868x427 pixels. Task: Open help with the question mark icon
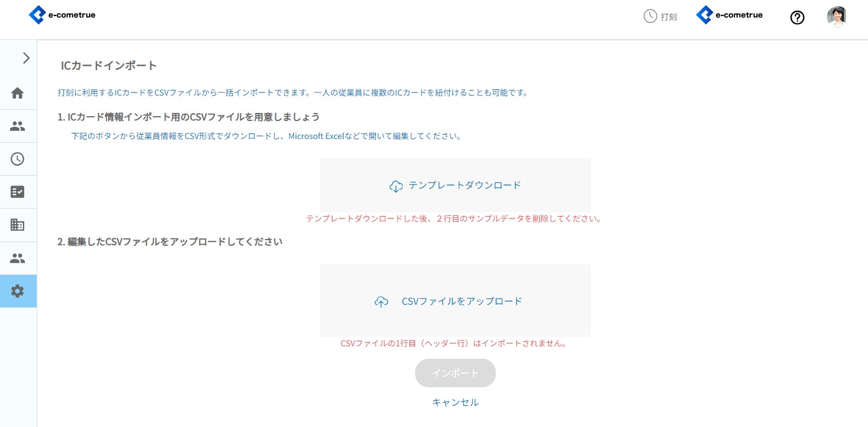[797, 17]
